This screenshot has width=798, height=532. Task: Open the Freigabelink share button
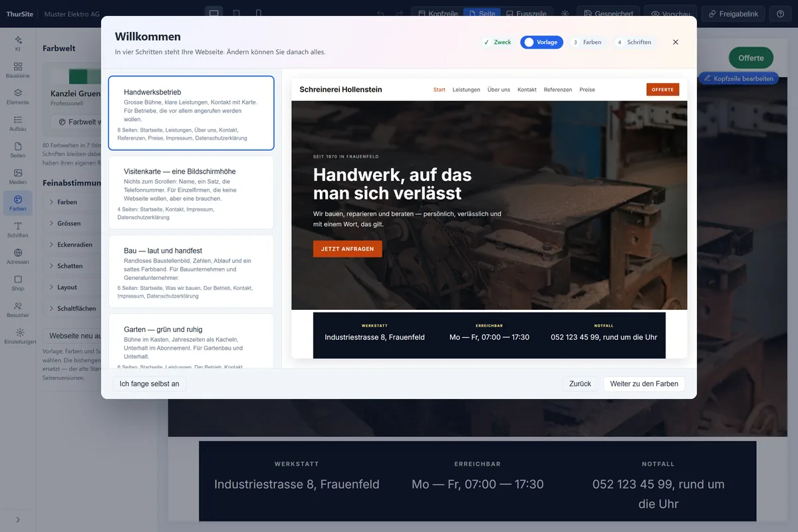[x=733, y=14]
